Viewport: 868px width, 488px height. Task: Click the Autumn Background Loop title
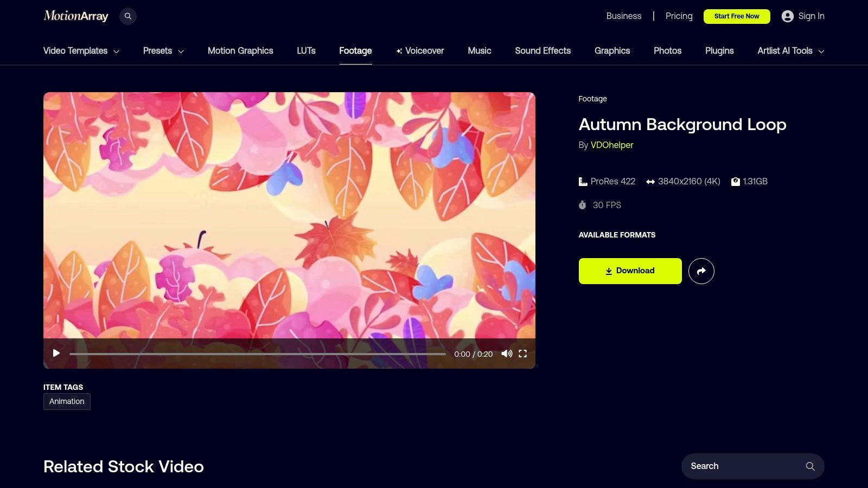point(682,125)
